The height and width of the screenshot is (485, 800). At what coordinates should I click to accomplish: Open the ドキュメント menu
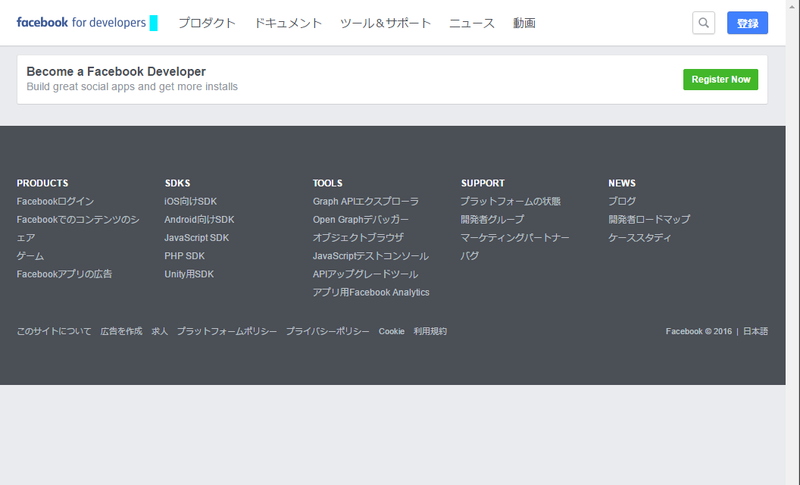(x=288, y=23)
